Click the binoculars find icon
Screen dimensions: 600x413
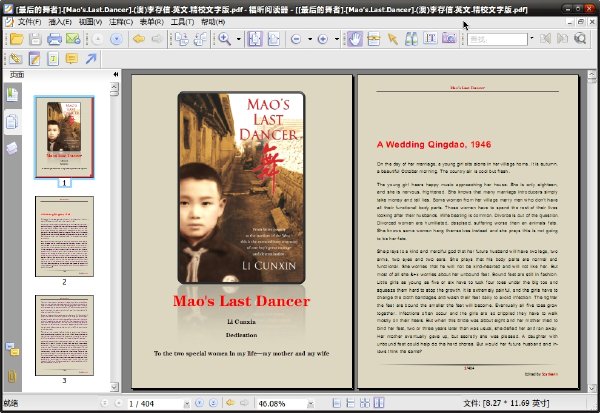pos(411,39)
